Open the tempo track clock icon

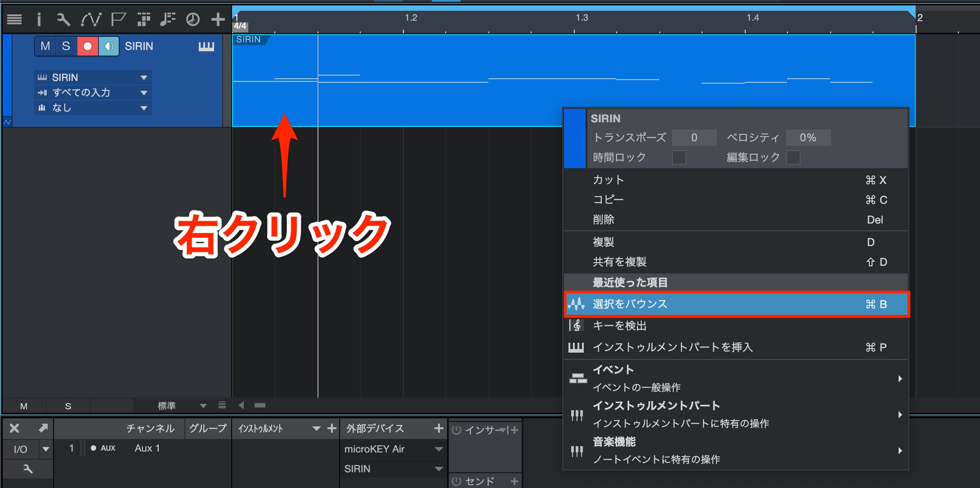[193, 19]
